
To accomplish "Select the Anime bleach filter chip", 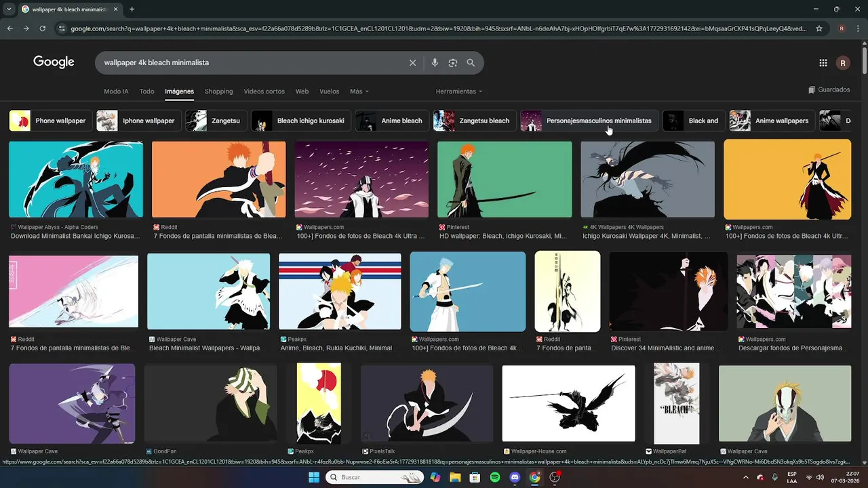I will point(391,121).
